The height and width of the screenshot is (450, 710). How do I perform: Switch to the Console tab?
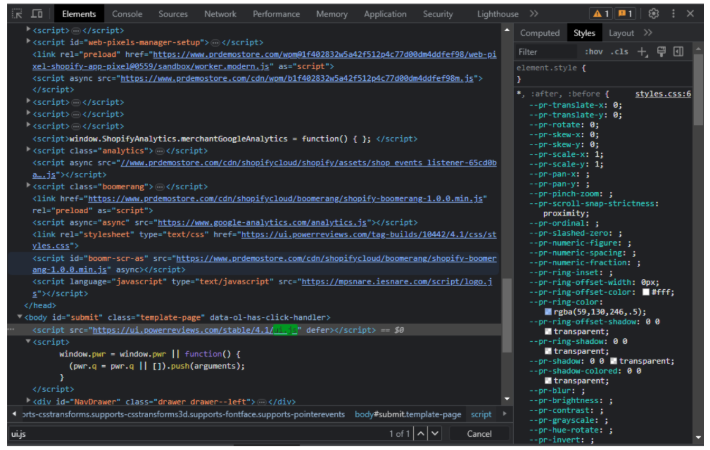(x=127, y=14)
